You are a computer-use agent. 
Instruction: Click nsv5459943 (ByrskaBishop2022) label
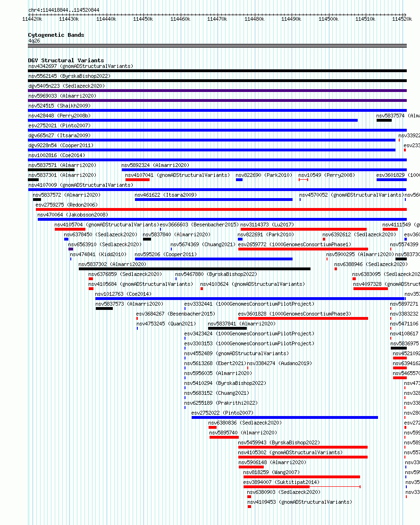click(279, 442)
